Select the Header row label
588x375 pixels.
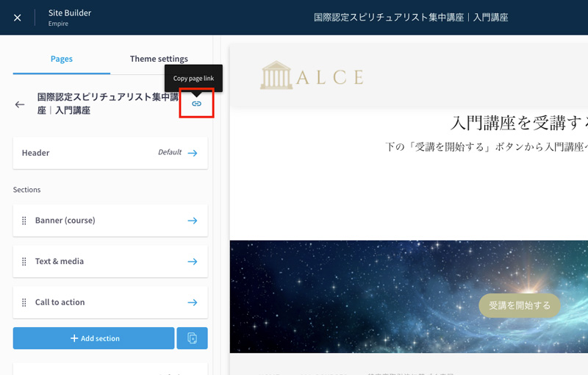[36, 153]
